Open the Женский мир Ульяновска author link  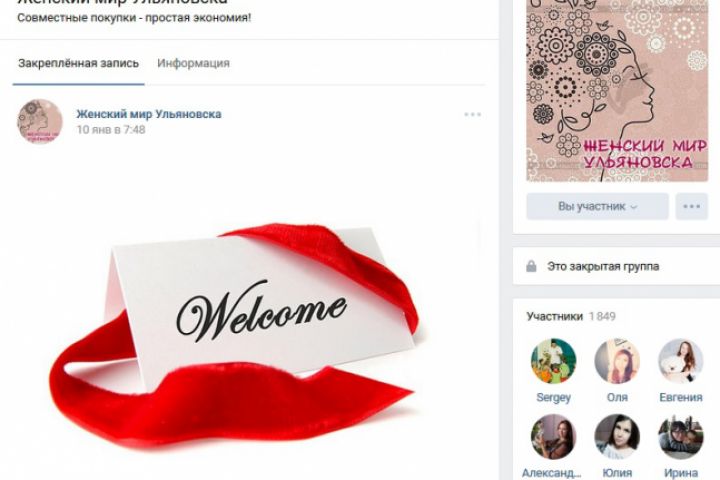pyautogui.click(x=149, y=114)
